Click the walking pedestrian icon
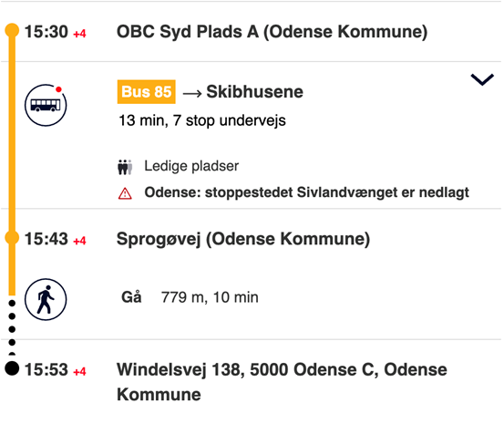The width and height of the screenshot is (504, 424). (x=46, y=299)
